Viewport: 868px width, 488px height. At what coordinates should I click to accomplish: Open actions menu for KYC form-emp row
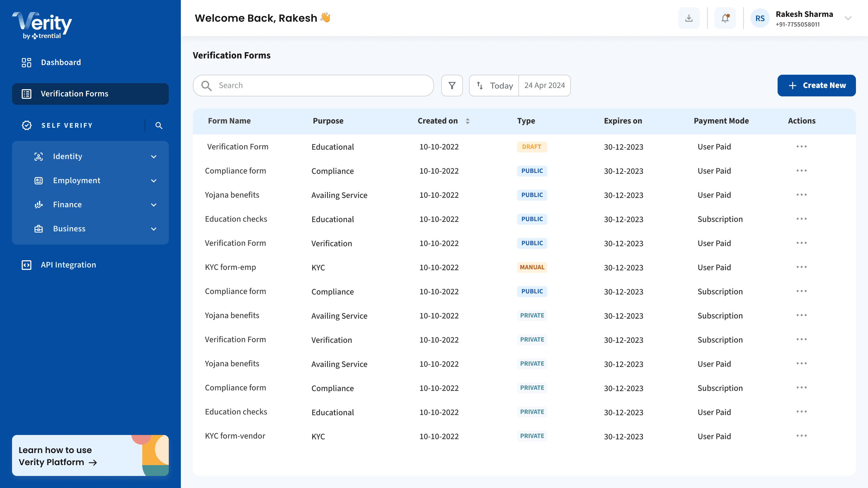click(x=801, y=267)
